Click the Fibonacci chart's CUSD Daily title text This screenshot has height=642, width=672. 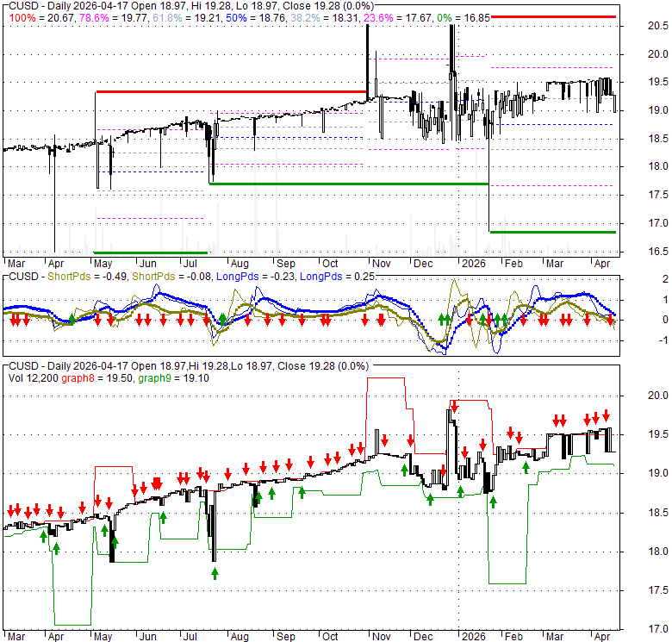tap(191, 6)
